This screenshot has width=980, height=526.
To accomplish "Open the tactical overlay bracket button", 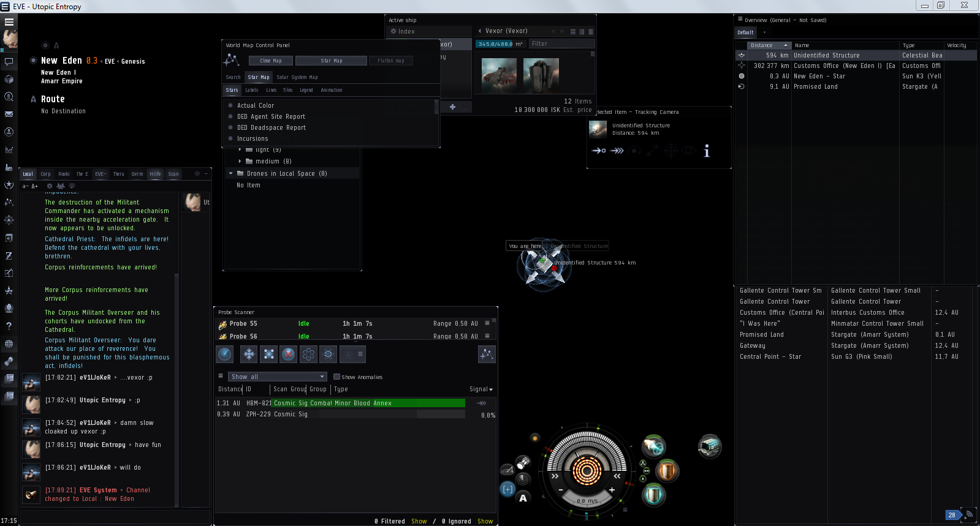I will point(508,489).
